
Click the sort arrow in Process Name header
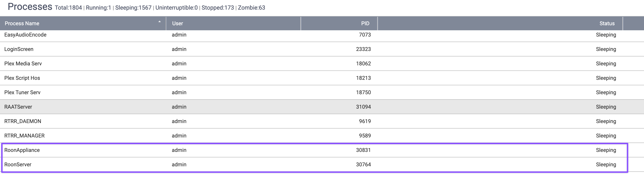[x=159, y=22]
